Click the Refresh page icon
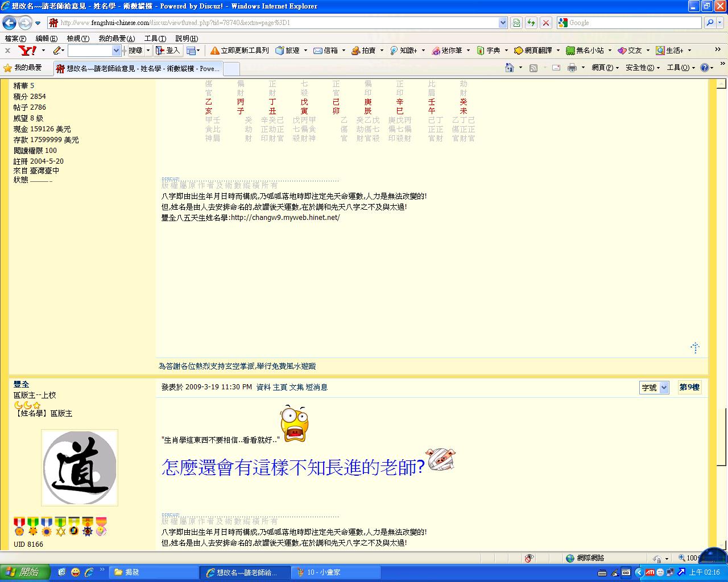 [x=531, y=23]
